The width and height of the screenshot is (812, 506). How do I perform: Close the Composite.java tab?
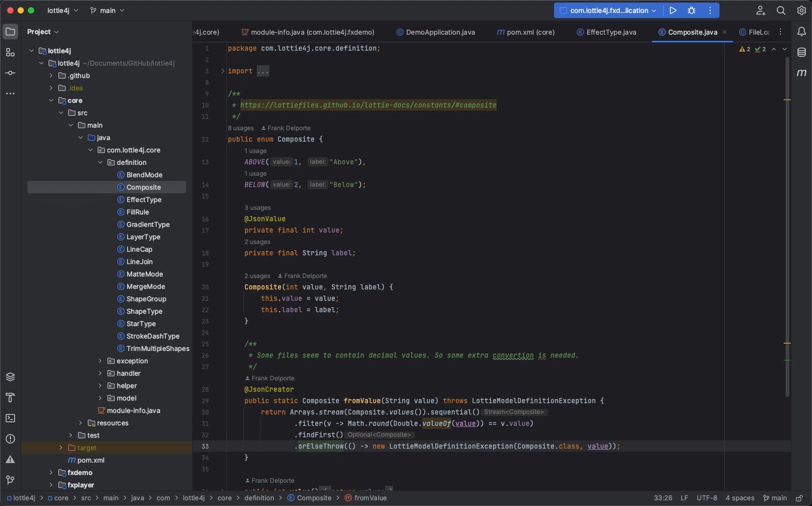tap(725, 32)
